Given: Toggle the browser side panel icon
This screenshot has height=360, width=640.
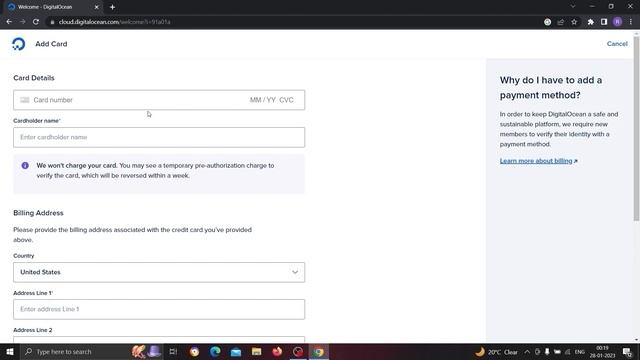Looking at the screenshot, I should click(x=604, y=22).
